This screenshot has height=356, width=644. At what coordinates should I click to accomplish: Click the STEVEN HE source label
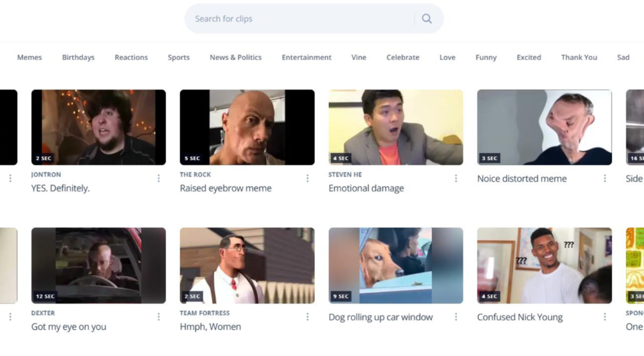(345, 174)
